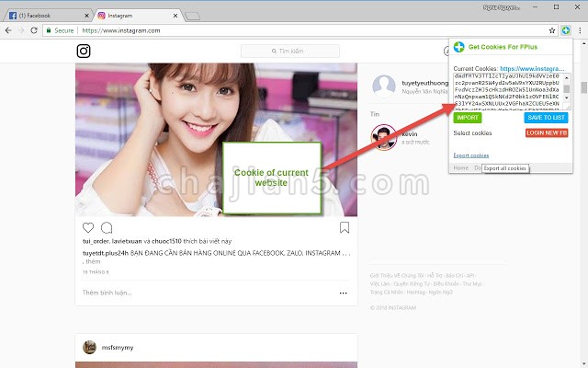
Task: Select the Instagram tab
Action: click(137, 16)
